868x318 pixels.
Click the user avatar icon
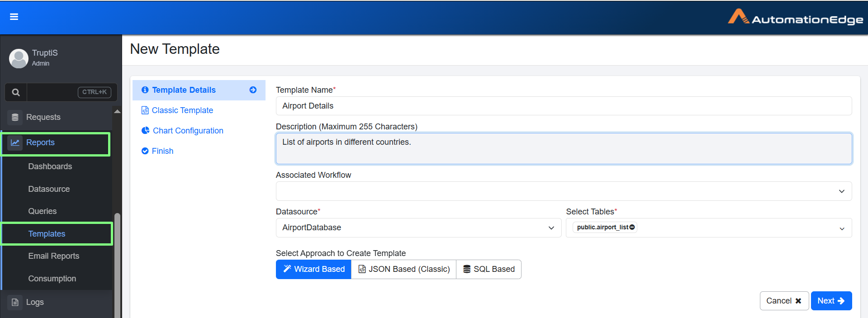pyautogui.click(x=19, y=58)
